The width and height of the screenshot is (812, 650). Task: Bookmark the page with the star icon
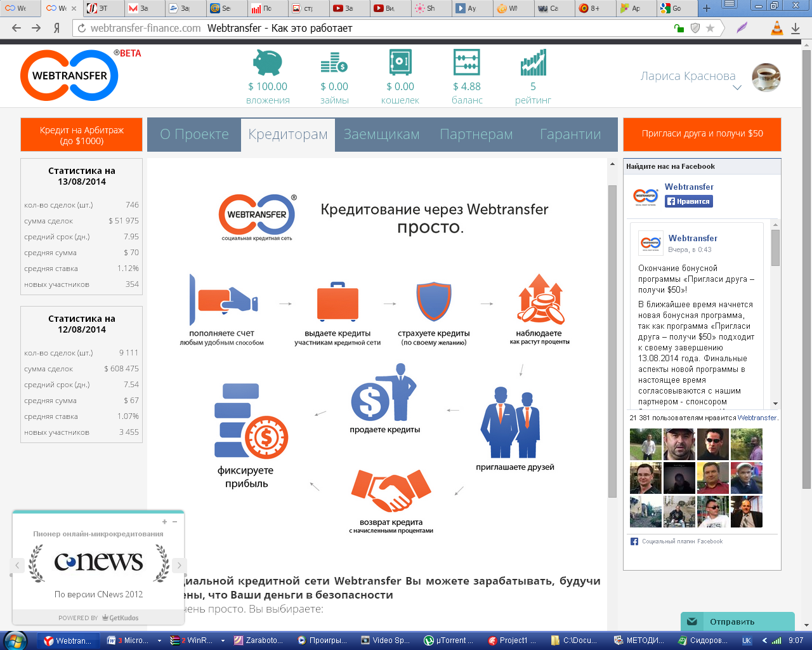click(x=710, y=28)
